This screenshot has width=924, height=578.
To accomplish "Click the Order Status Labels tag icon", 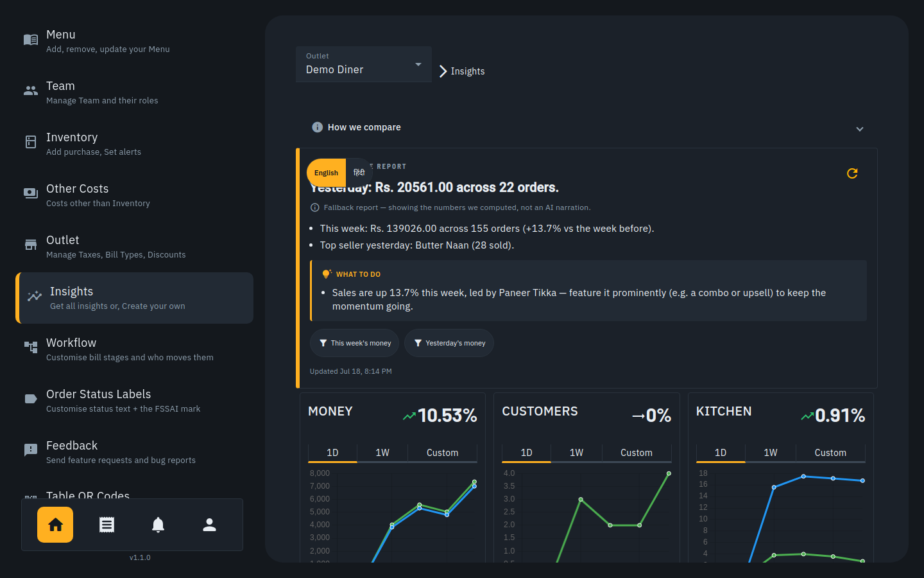I will pyautogui.click(x=31, y=399).
